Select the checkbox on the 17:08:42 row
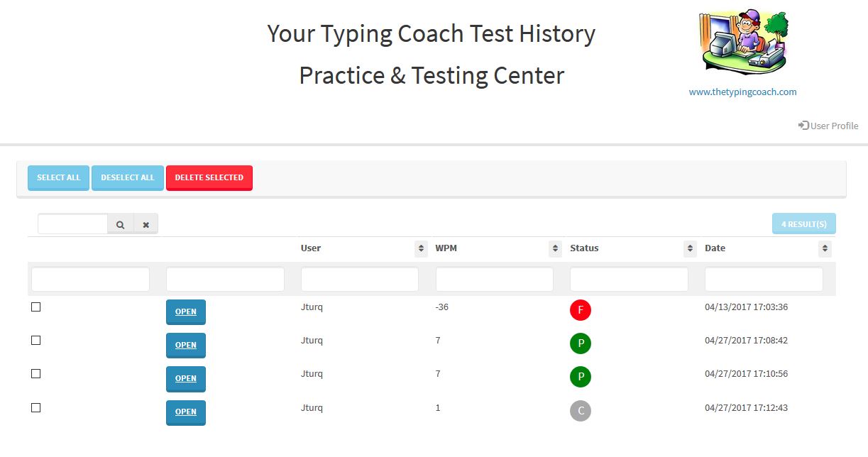 (x=35, y=340)
